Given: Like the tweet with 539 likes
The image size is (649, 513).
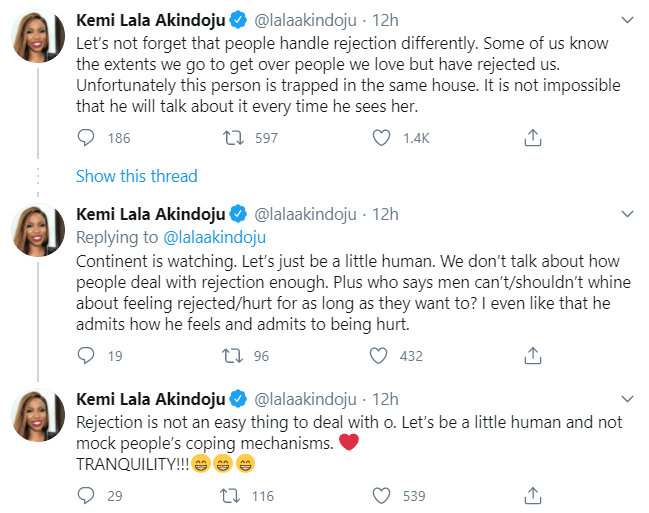Looking at the screenshot, I should pos(379,494).
